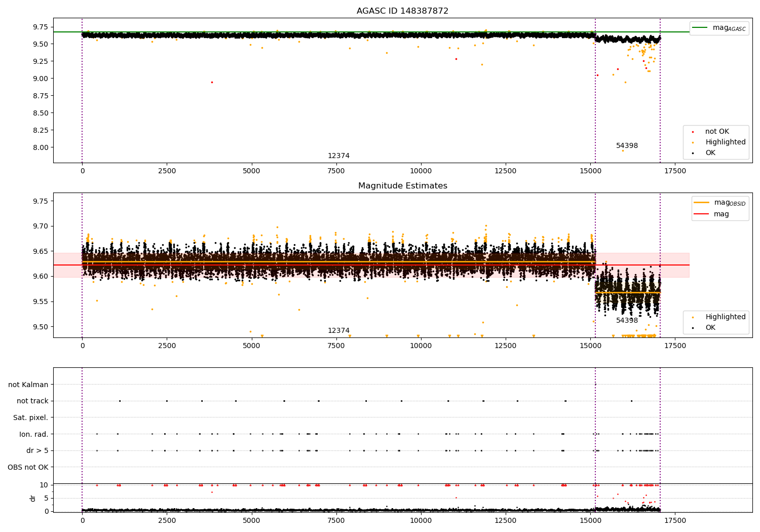This screenshot has width=760, height=532.
Task: Click the 'not Kalman' row label
Action: [28, 385]
